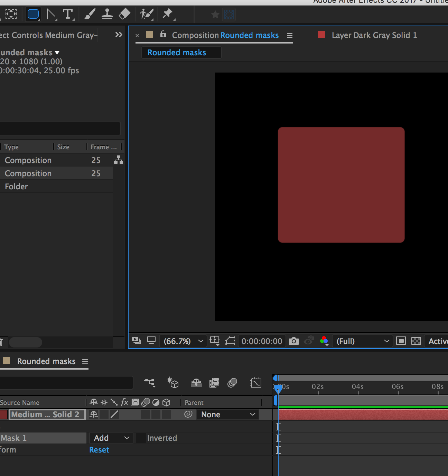Click the Reset link for transform

[x=99, y=450]
